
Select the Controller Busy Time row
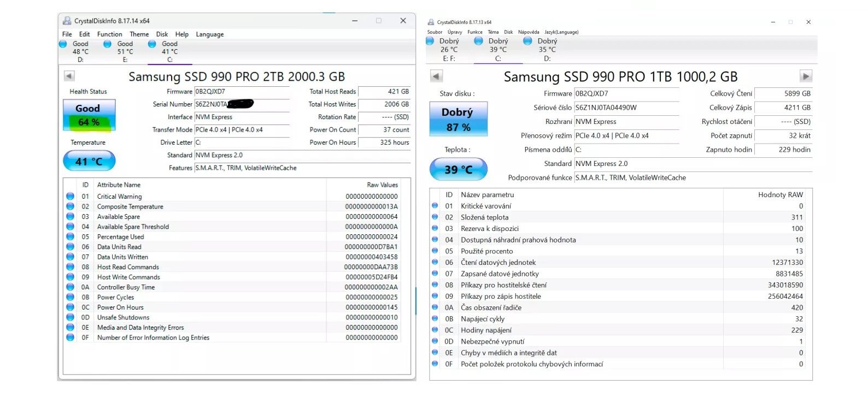tap(233, 287)
